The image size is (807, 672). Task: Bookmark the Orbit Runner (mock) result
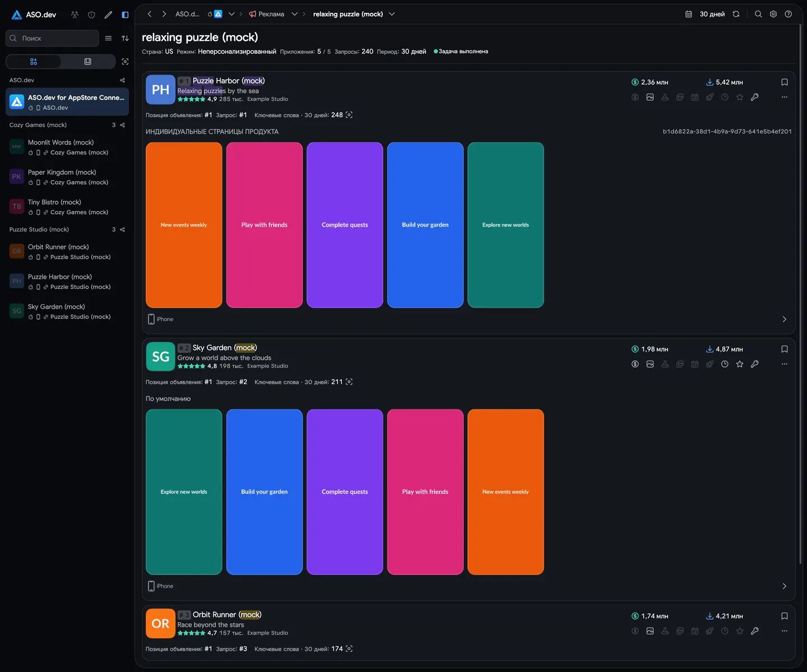click(x=785, y=616)
